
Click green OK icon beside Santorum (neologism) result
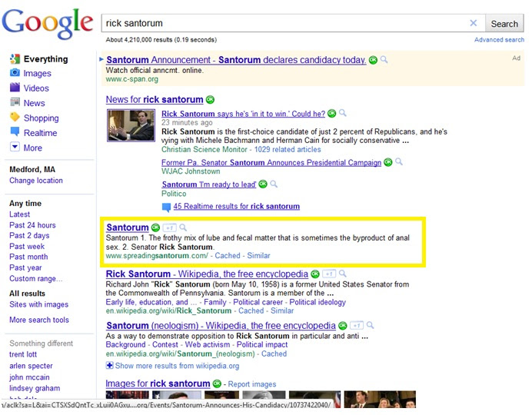(343, 326)
